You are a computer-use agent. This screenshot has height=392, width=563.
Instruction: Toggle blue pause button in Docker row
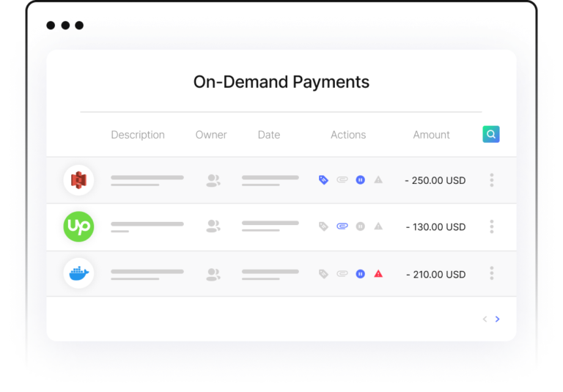(360, 273)
